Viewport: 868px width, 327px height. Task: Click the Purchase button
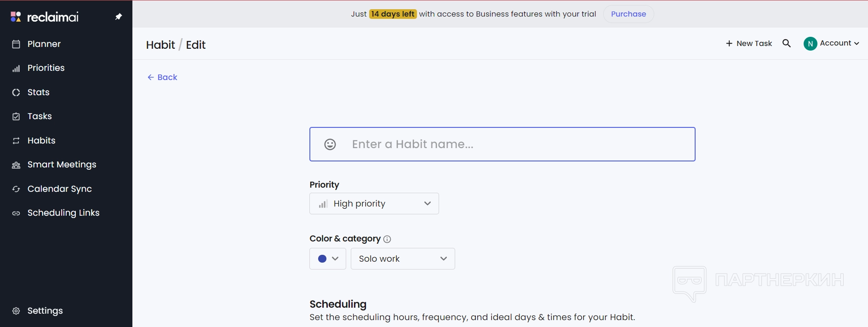pyautogui.click(x=628, y=14)
